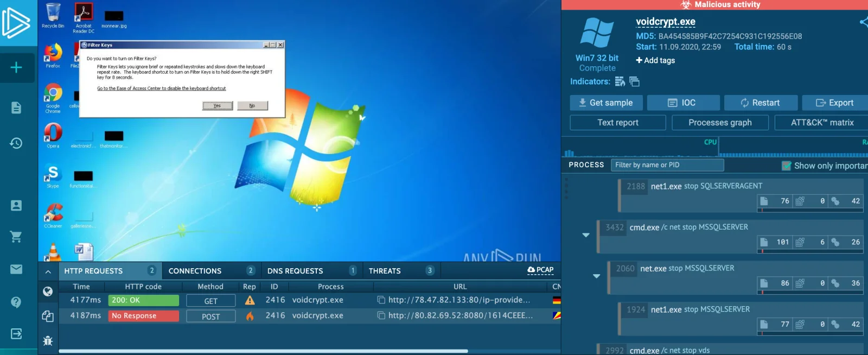The image size is (868, 355).
Task: Open the bug debug icon at bottom
Action: (x=48, y=341)
